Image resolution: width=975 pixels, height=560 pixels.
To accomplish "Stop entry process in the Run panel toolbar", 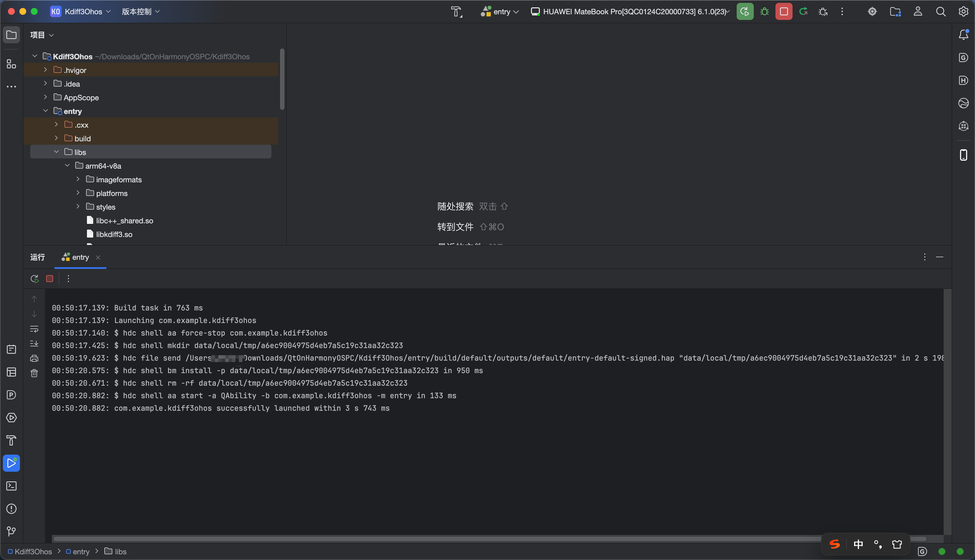I will pos(50,279).
